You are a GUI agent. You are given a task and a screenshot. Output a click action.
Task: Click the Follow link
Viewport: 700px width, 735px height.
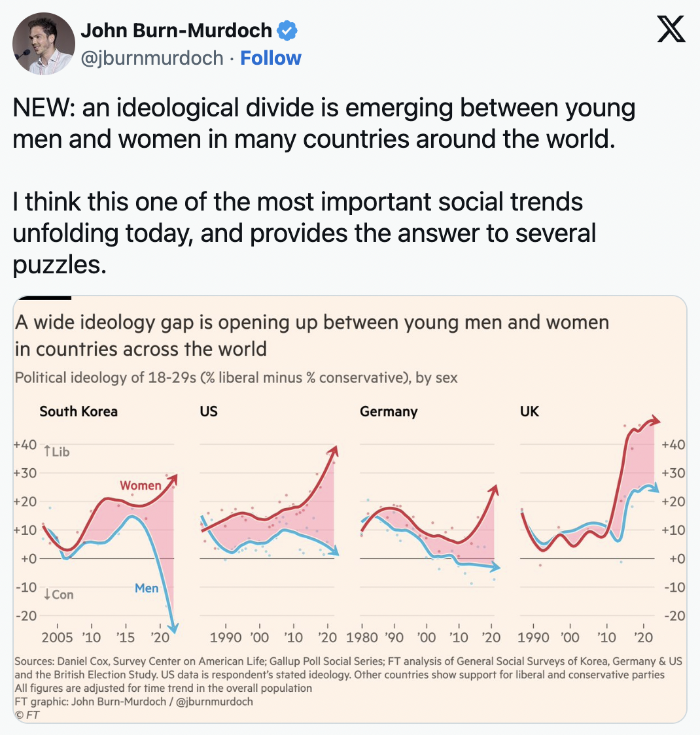click(271, 58)
